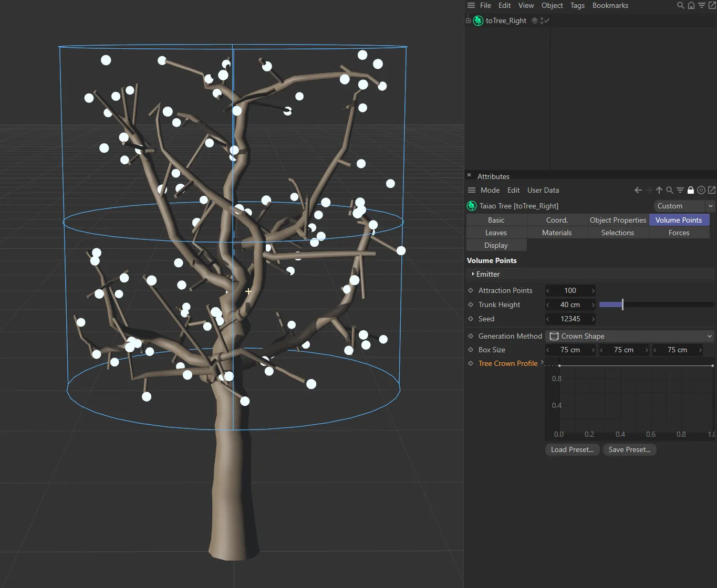This screenshot has width=717, height=588.
Task: Click the back arrow in Attributes panel
Action: pos(638,191)
